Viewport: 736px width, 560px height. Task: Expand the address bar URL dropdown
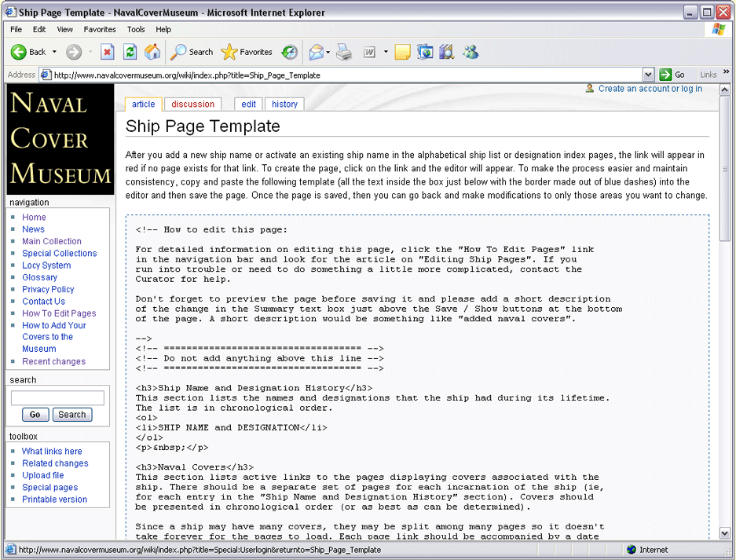[x=648, y=75]
